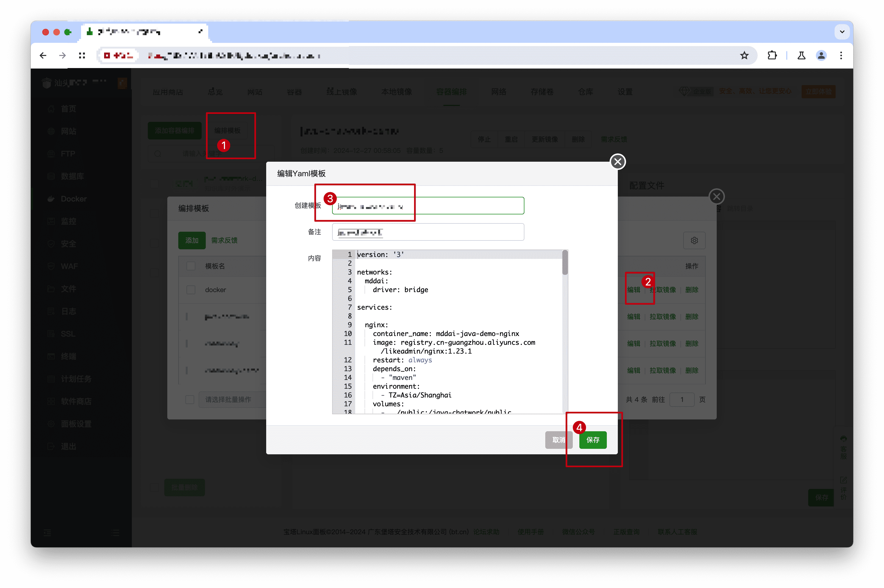Open the browser profile avatar

pos(821,55)
